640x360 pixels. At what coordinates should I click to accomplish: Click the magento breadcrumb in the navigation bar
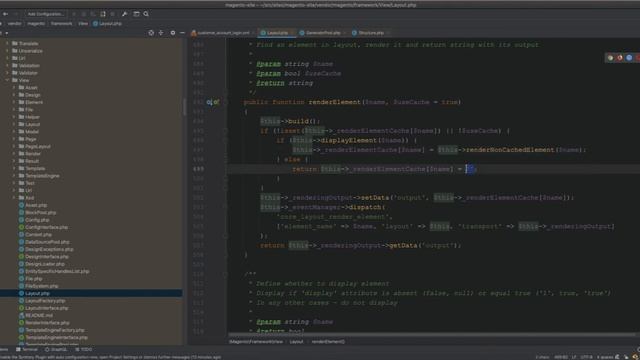tap(36, 24)
